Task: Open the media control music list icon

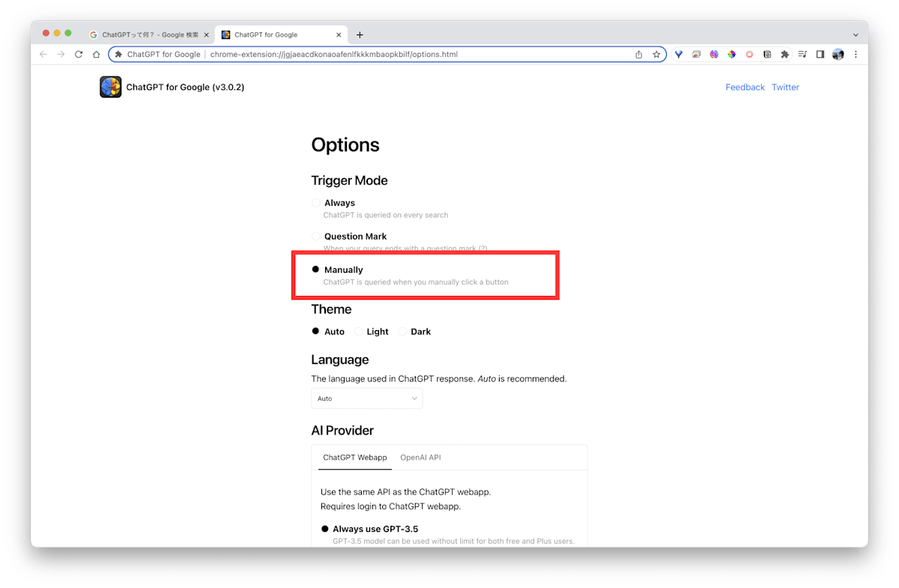Action: point(802,55)
